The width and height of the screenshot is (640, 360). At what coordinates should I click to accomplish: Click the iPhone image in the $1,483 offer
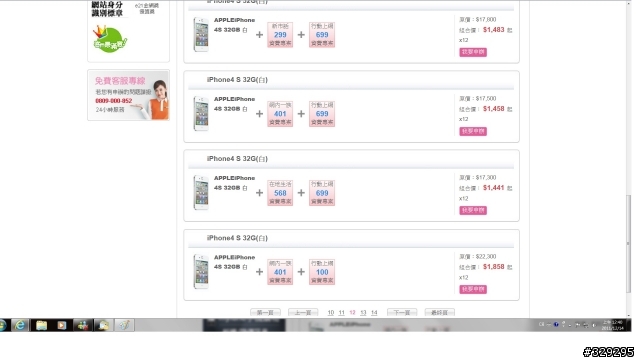[x=201, y=34]
